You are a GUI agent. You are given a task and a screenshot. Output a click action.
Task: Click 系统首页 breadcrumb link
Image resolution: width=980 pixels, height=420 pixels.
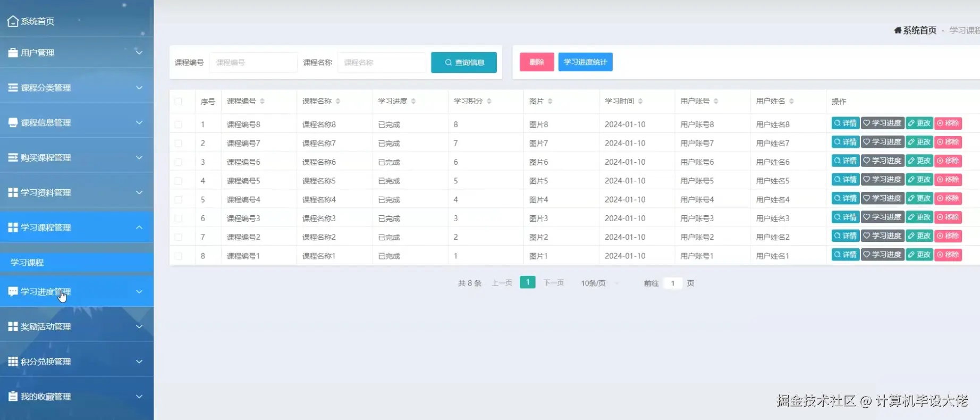(x=919, y=30)
